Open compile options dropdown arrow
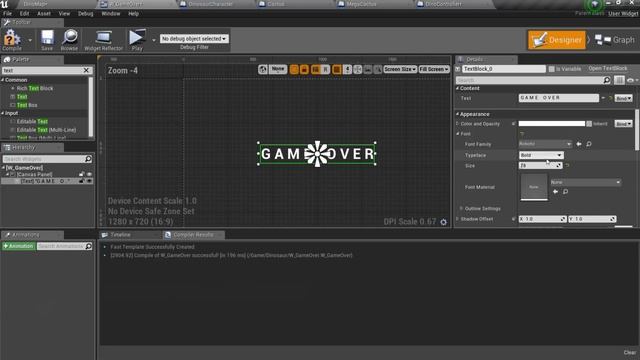Image resolution: width=640 pixels, height=360 pixels. tap(30, 40)
